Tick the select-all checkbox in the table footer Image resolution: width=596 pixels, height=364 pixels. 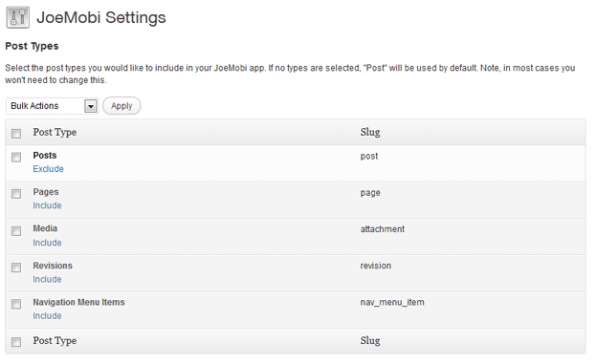tap(16, 342)
